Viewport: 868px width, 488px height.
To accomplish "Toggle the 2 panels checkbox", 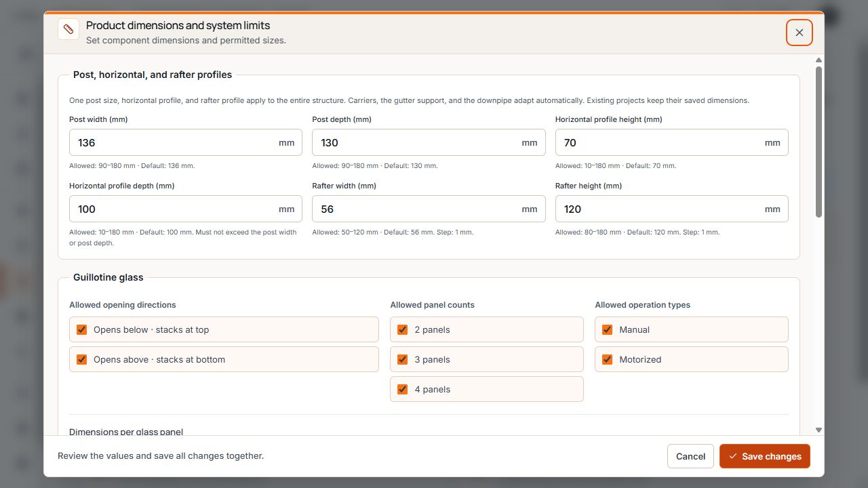I will coord(403,329).
